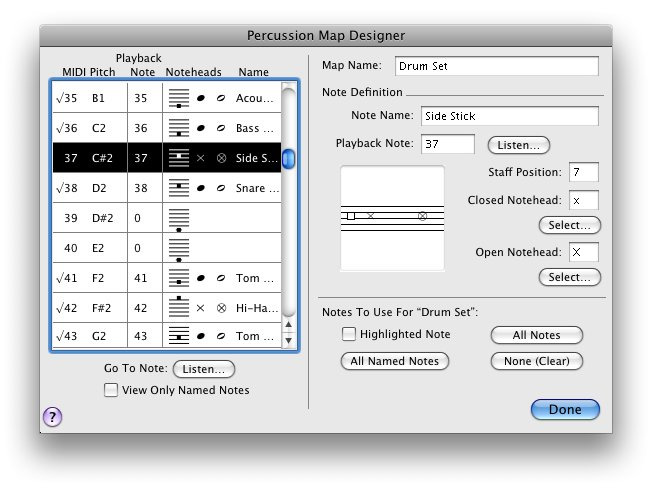Toggle the checkmark on MIDI note 41
The height and width of the screenshot is (488, 652).
(59, 278)
